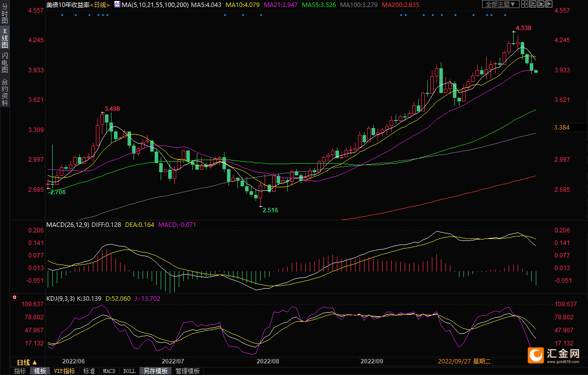Click the 2022/09/27 星期二 date marker
This screenshot has width=588, height=375.
(x=464, y=361)
